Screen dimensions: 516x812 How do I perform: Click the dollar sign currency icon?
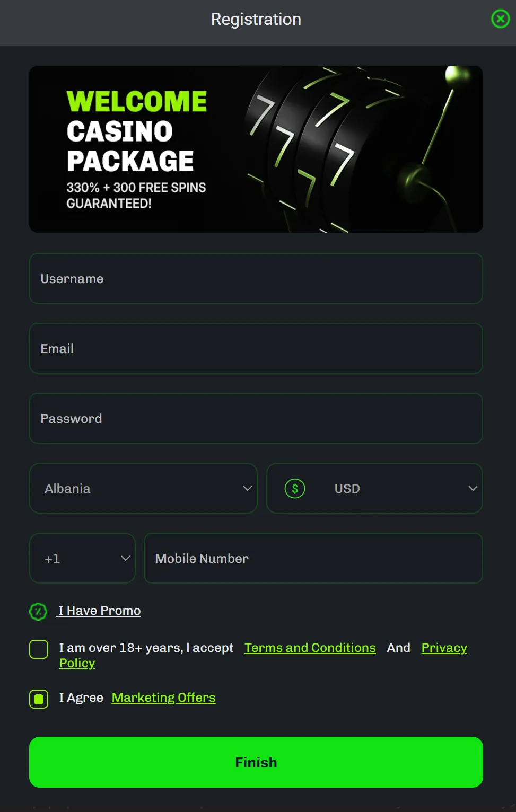click(x=295, y=488)
